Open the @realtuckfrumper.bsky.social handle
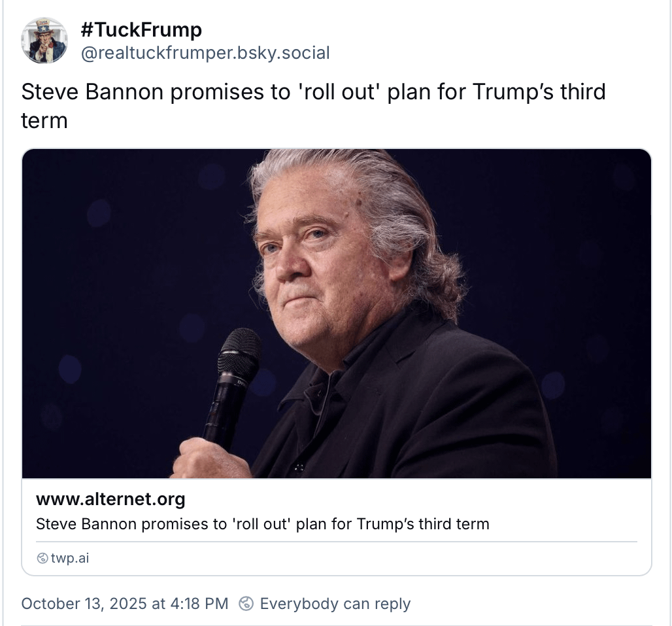 click(x=205, y=53)
